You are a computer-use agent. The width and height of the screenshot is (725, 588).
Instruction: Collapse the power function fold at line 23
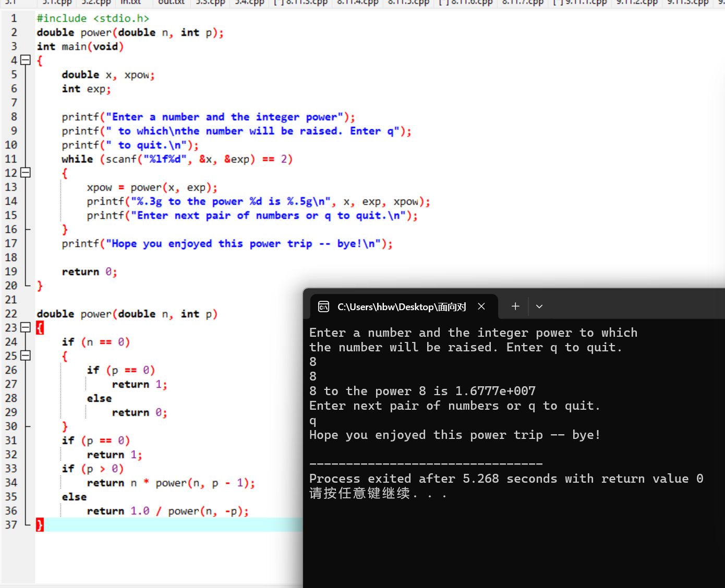[x=25, y=328]
